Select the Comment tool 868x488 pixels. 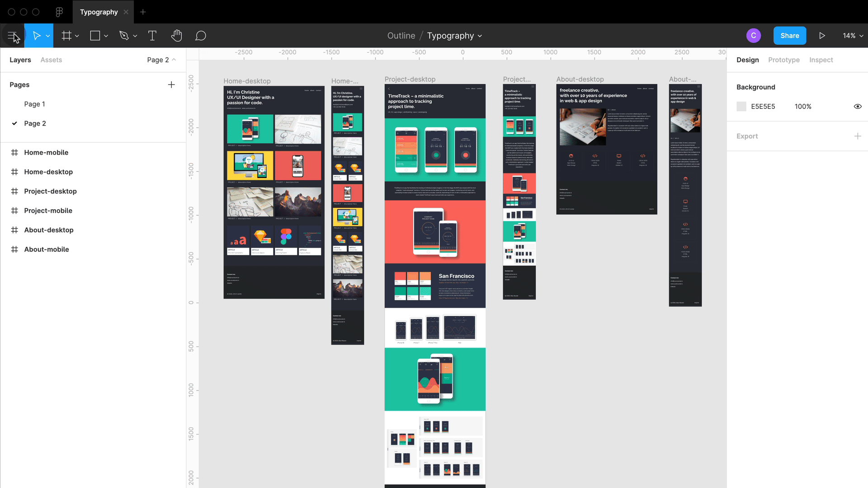201,36
